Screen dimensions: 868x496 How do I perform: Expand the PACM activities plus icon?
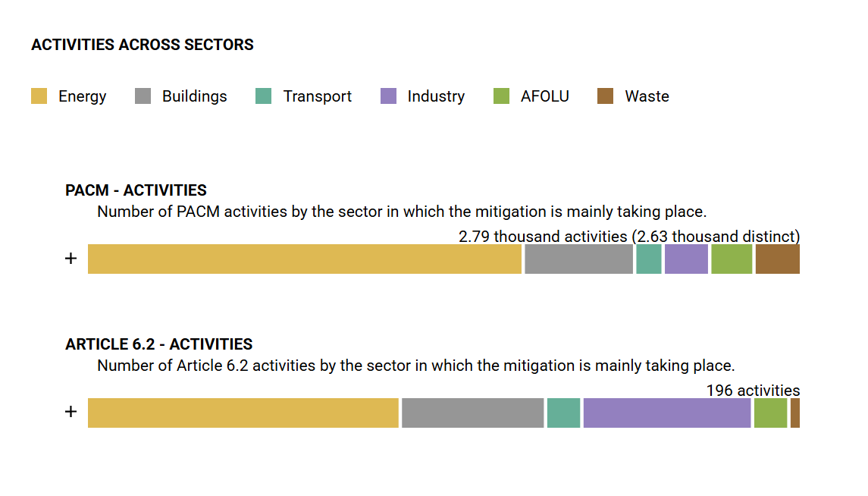pyautogui.click(x=71, y=259)
